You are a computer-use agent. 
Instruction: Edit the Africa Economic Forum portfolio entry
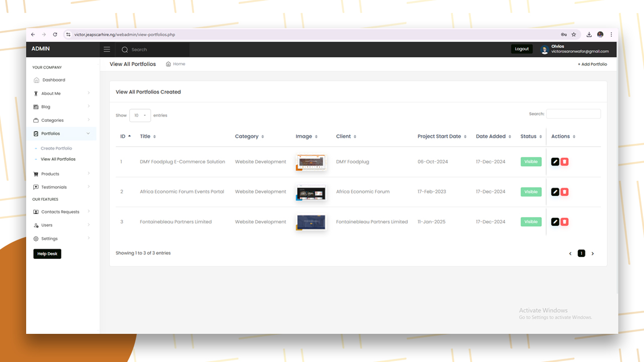tap(555, 192)
